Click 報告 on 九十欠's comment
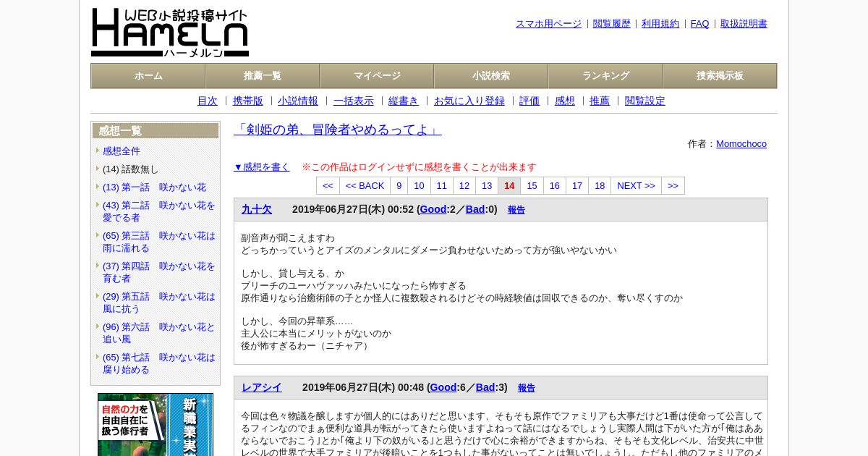 click(516, 210)
